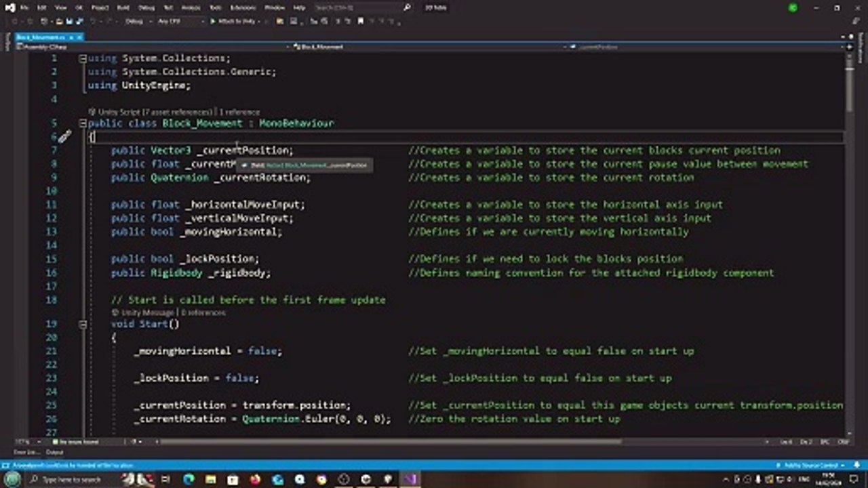
Task: Collapse the Start method region
Action: (x=83, y=324)
